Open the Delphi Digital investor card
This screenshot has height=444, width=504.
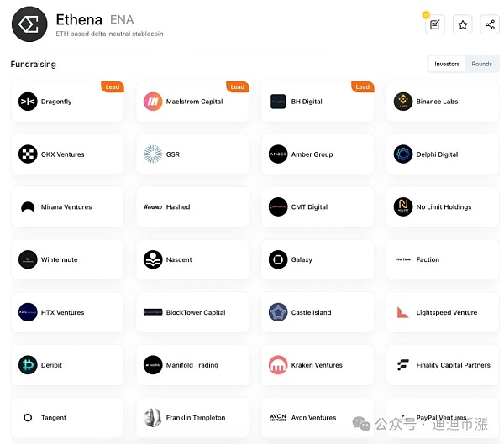coord(443,154)
